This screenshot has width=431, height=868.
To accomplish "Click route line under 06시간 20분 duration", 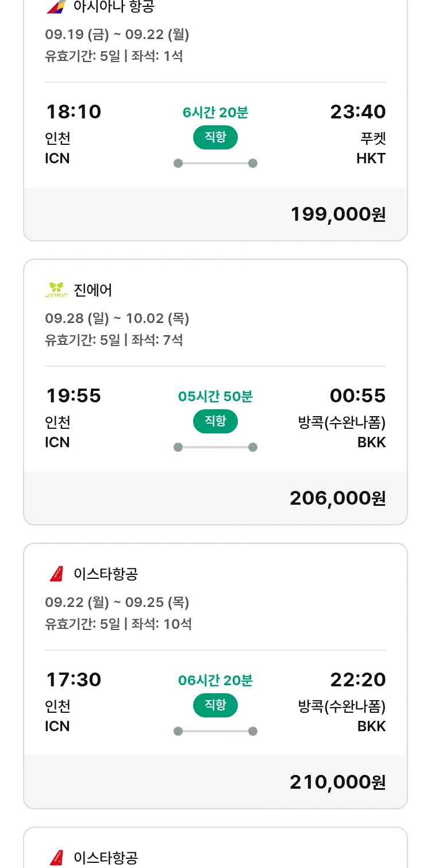I will point(215,731).
